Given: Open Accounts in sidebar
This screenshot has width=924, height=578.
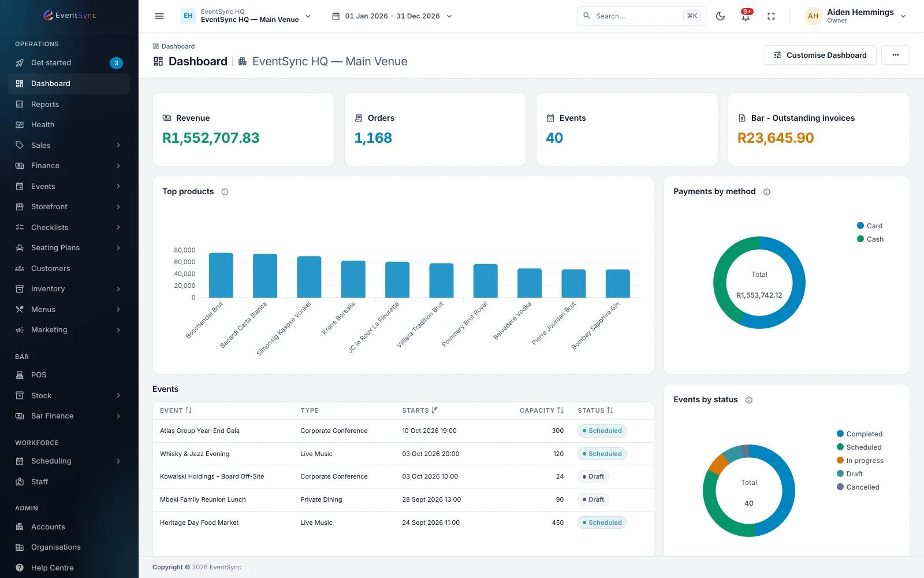Looking at the screenshot, I should click(x=69, y=527).
